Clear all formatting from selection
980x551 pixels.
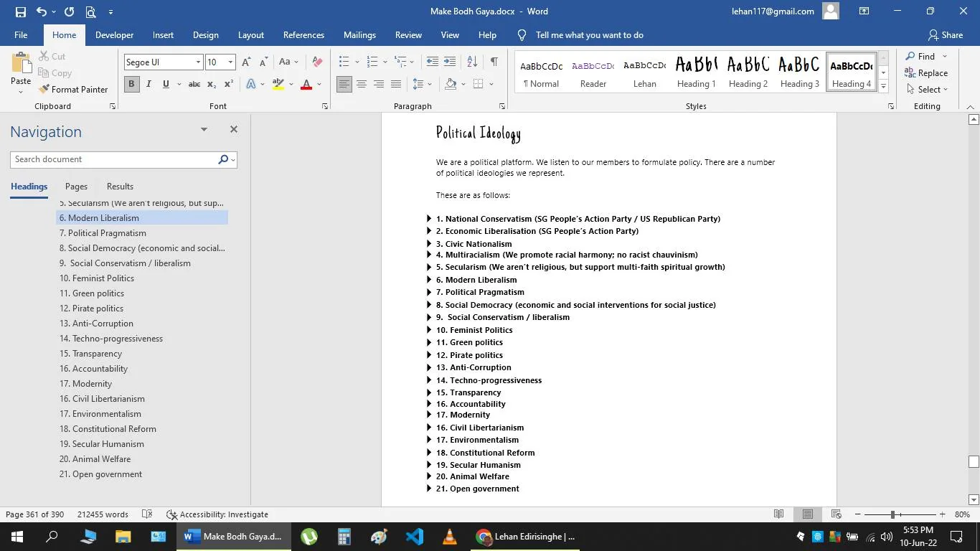(317, 62)
